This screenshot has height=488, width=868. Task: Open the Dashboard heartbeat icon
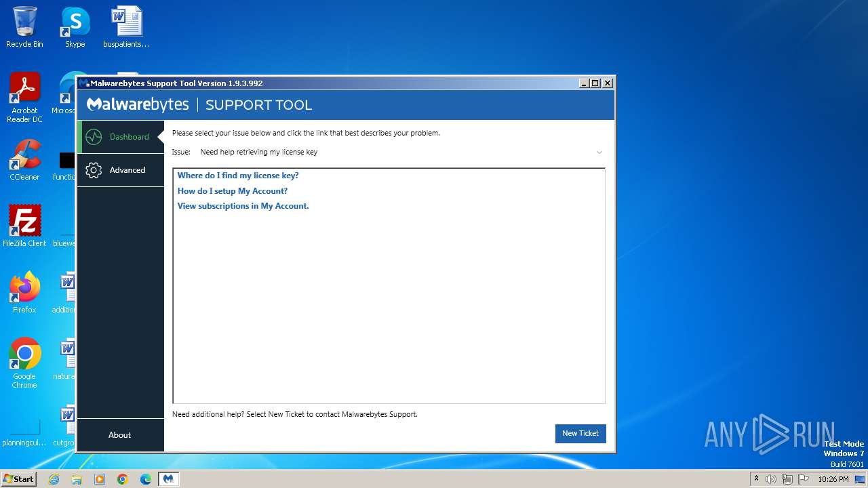click(x=94, y=137)
